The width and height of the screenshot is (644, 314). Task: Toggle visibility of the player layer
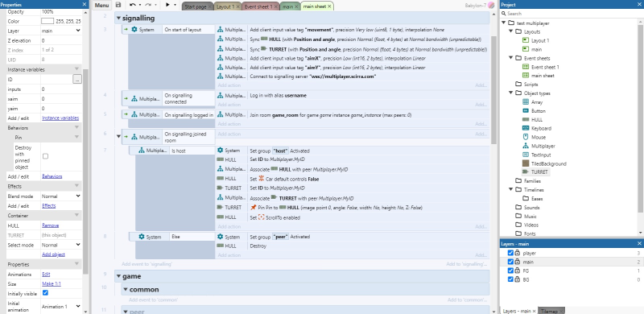(510, 253)
